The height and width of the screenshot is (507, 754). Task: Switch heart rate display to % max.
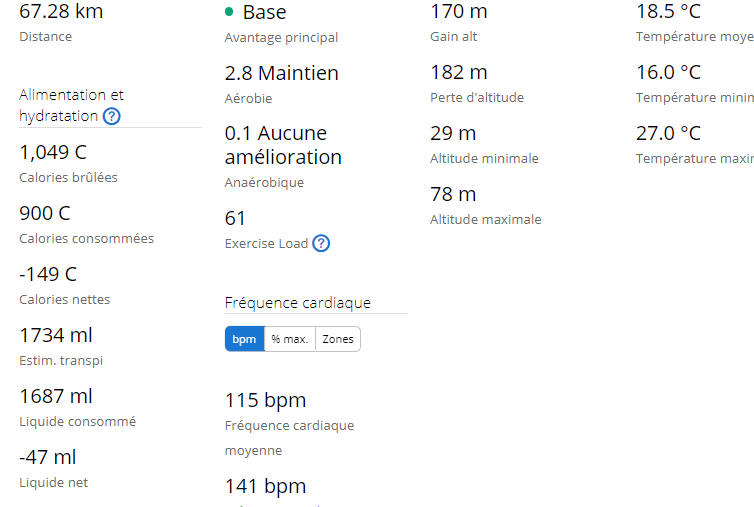(x=289, y=339)
